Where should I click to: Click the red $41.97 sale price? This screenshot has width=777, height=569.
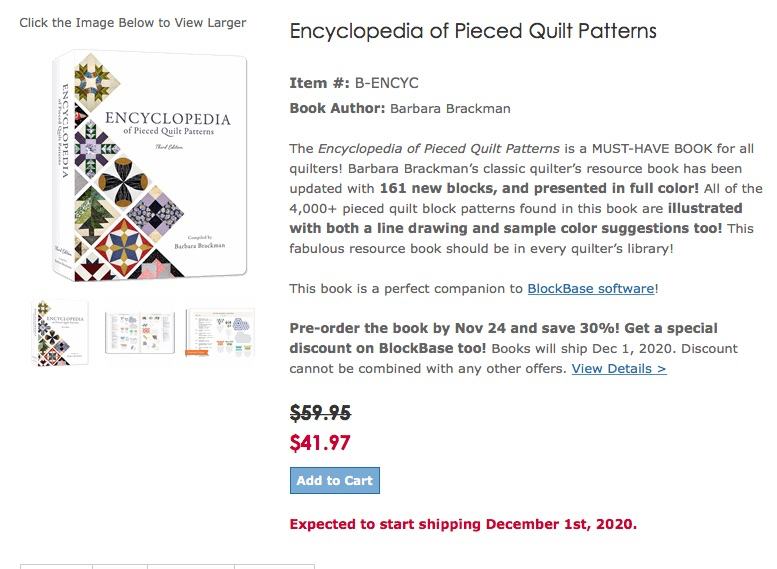point(320,443)
